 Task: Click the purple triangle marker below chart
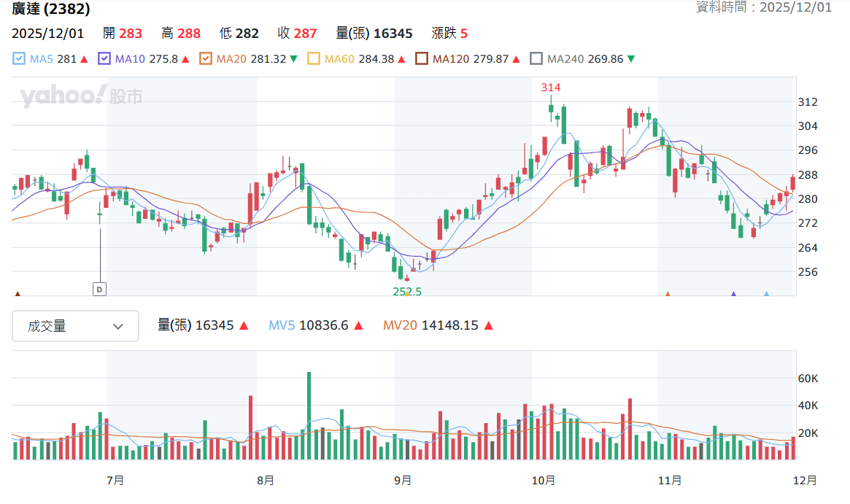click(733, 294)
